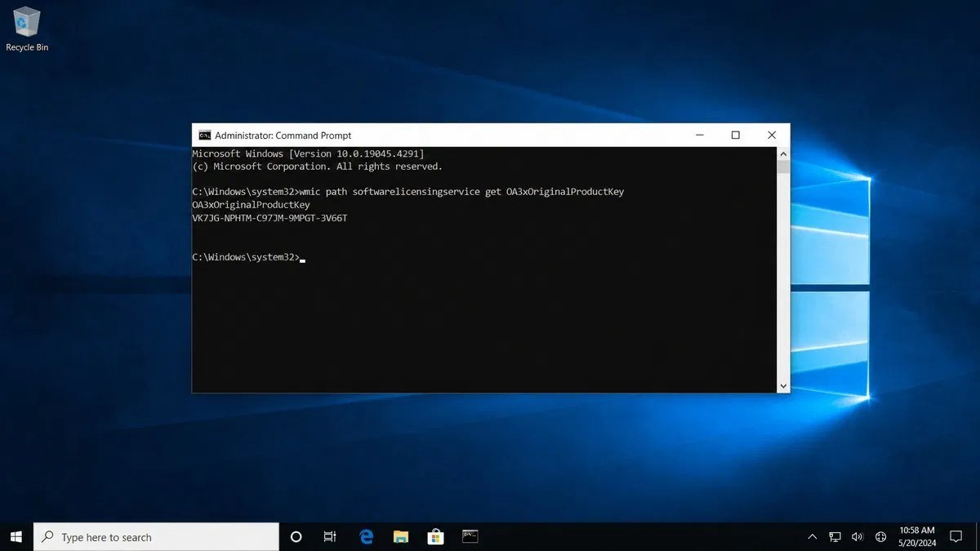Click the last C:\Windows\system32> prompt

click(x=246, y=257)
